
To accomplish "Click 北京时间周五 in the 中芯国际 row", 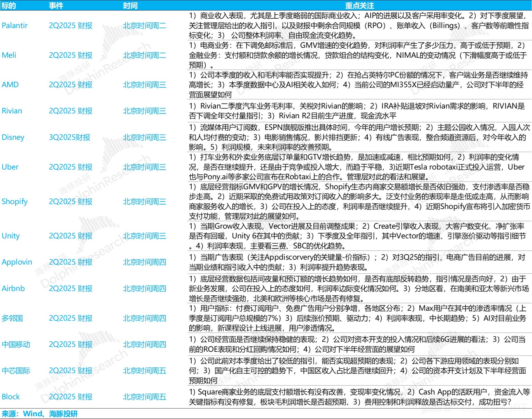I will pos(145,371).
